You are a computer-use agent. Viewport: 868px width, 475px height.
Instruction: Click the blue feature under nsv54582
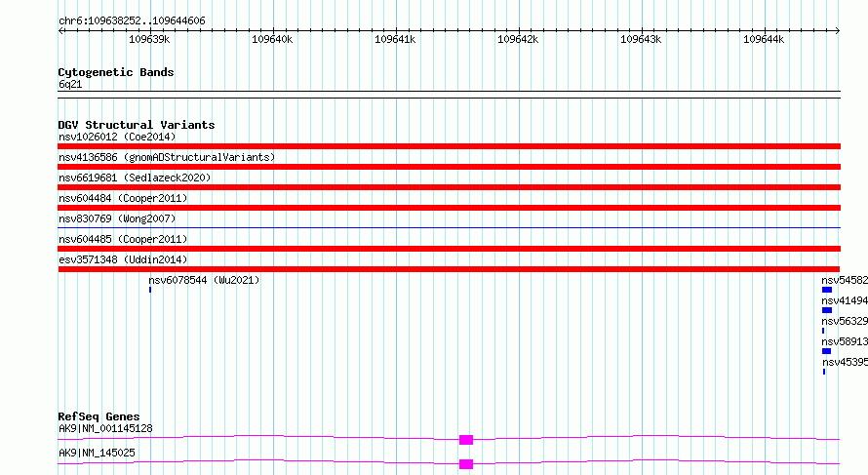tap(827, 290)
